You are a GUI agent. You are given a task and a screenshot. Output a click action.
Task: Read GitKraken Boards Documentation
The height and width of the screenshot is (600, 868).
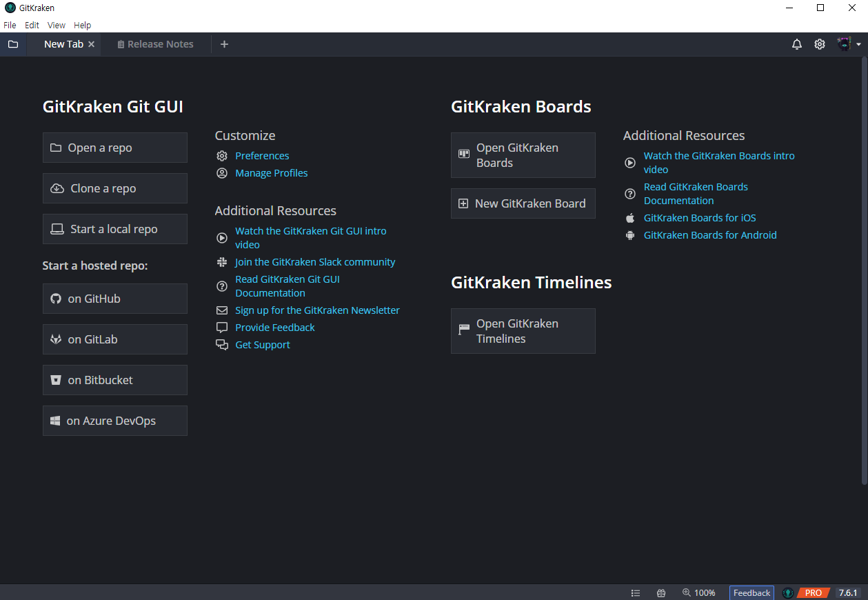pyautogui.click(x=696, y=194)
